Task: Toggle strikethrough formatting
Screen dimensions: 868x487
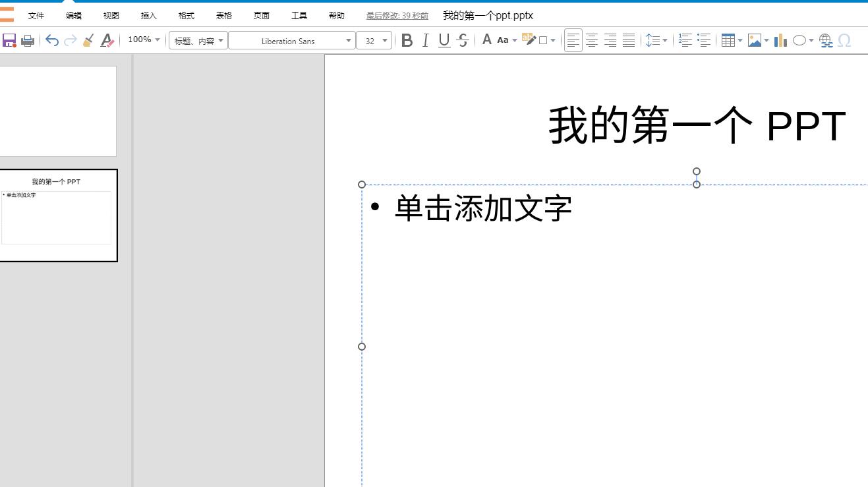Action: (x=463, y=41)
